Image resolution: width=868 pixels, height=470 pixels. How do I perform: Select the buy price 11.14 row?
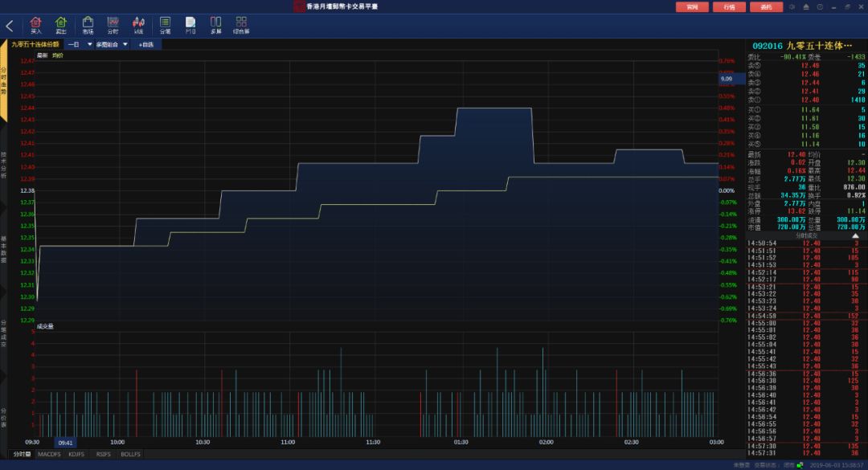(x=806, y=144)
